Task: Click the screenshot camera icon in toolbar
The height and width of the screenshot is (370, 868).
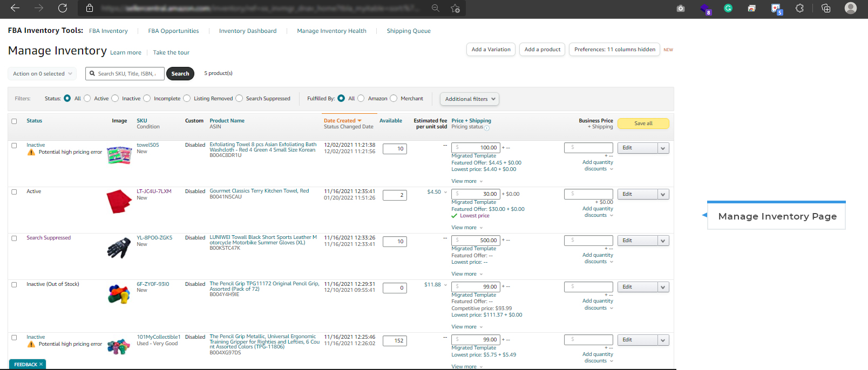Action: pos(681,8)
